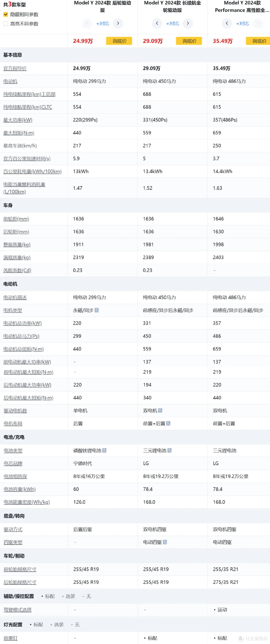The width and height of the screenshot is (270, 644).
Task: Open the 最大扭矩(N·m) link
Action: [19, 133]
